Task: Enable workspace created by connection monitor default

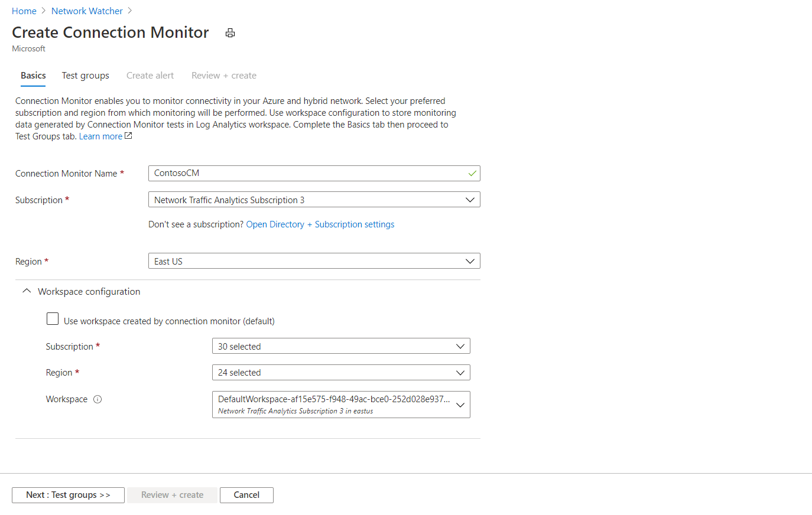Action: (x=52, y=318)
